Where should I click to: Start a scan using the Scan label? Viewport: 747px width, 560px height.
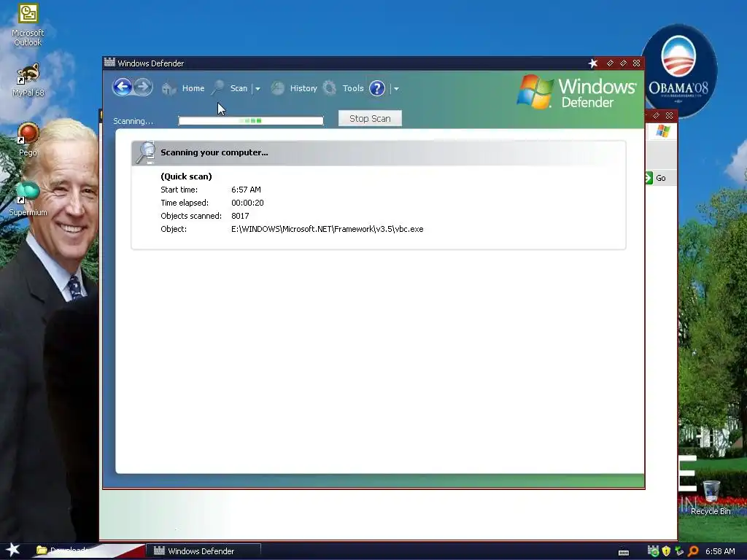click(x=239, y=88)
